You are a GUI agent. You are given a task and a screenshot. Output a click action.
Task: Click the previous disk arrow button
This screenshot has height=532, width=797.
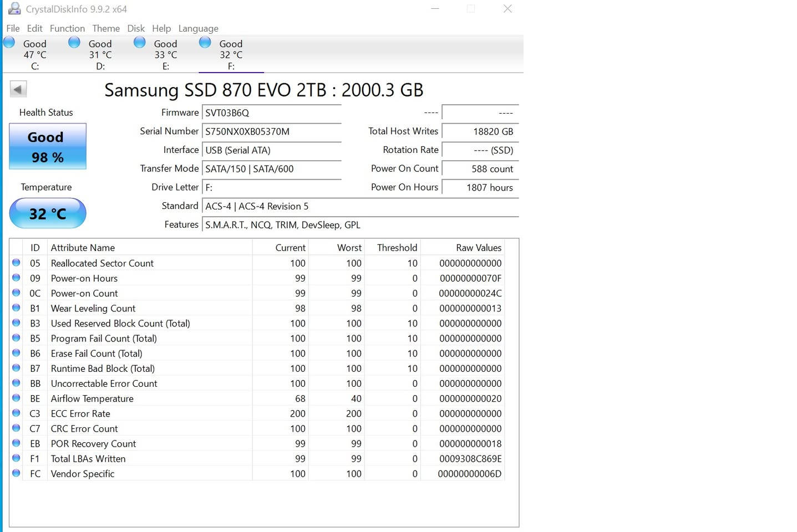click(x=18, y=89)
